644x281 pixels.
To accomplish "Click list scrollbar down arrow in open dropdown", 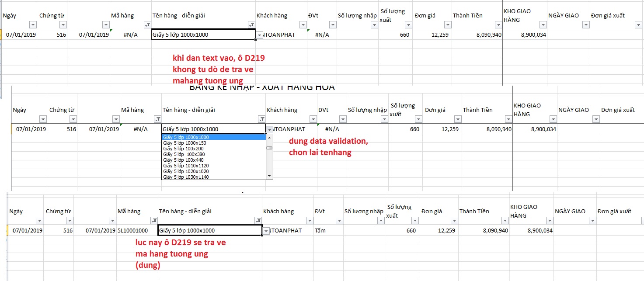I will 269,176.
